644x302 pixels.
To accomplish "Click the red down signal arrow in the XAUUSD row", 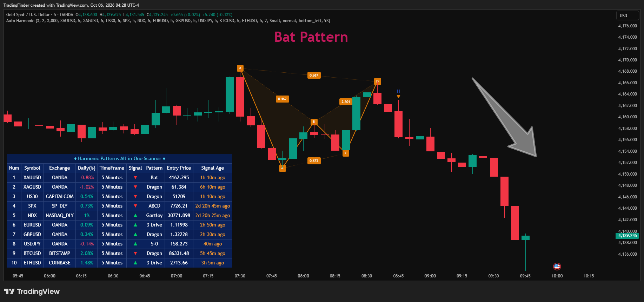I will (135, 178).
